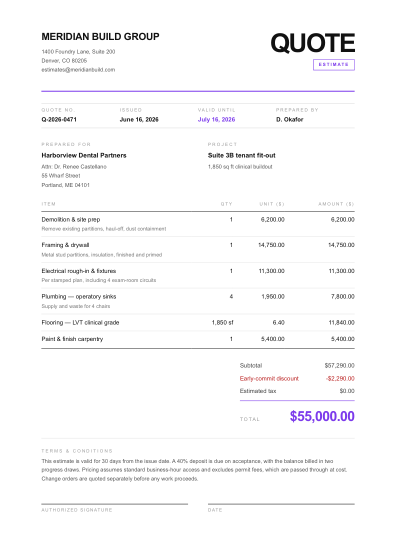Click the 'Early-commit discount' label
The image size is (396, 560).
[x=269, y=378]
